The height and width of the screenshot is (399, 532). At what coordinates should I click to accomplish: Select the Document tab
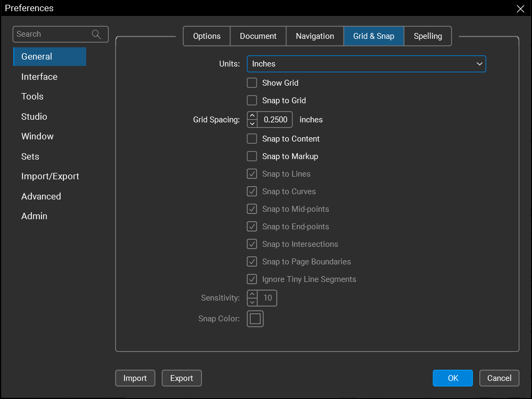pos(258,36)
